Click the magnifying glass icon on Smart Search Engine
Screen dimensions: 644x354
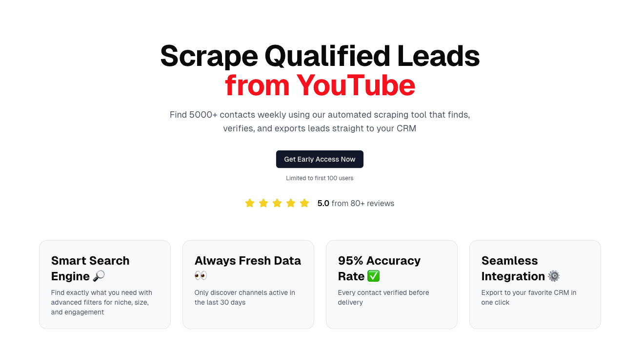tap(97, 276)
